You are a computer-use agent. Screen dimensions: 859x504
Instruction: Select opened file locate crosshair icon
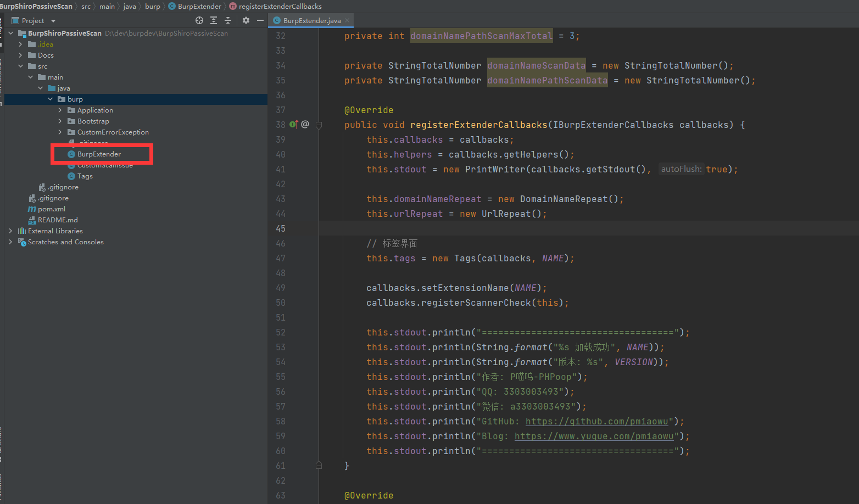pyautogui.click(x=199, y=20)
